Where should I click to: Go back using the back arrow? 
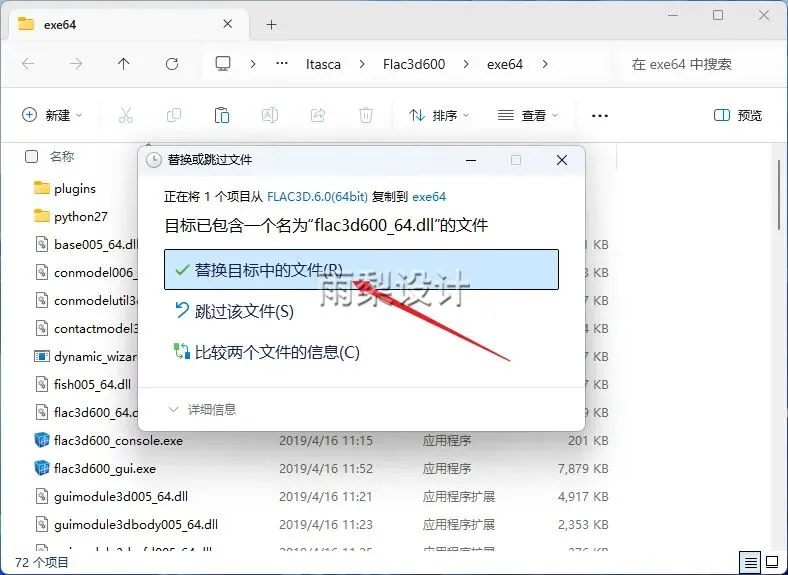coord(28,64)
